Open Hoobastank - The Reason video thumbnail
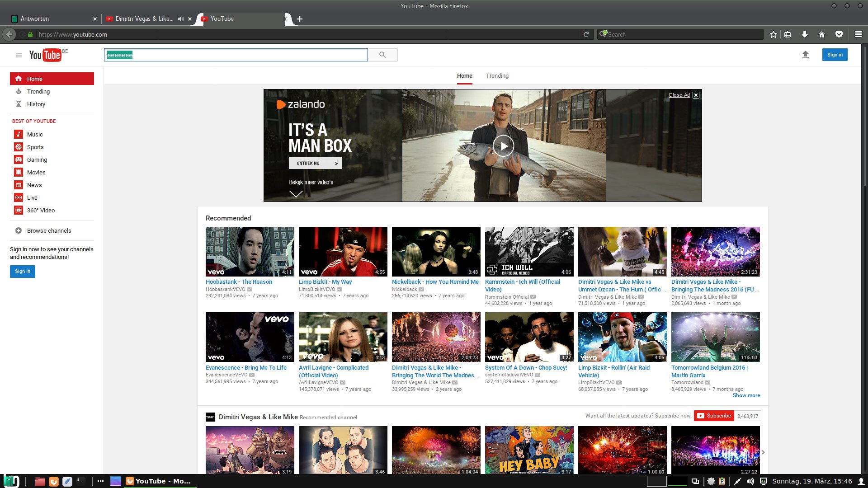The image size is (868, 488). click(250, 252)
